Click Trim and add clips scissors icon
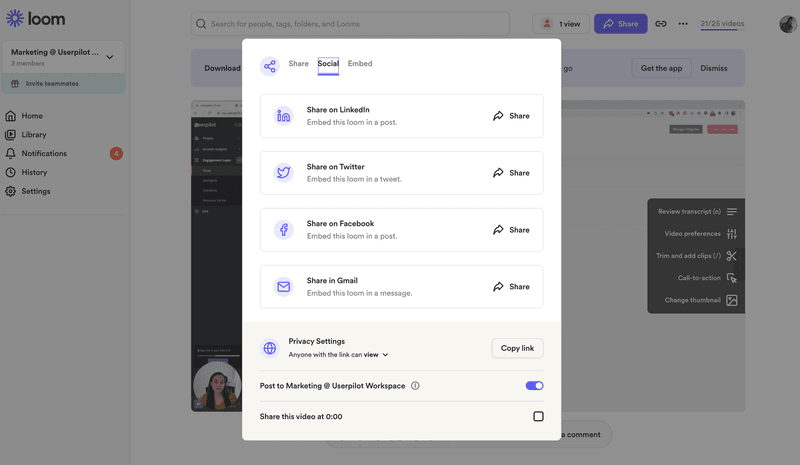This screenshot has width=800, height=465. (x=732, y=256)
